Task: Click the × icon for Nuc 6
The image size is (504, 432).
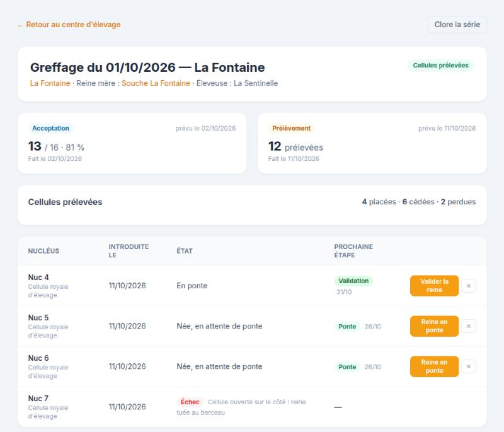Action: pyautogui.click(x=468, y=366)
